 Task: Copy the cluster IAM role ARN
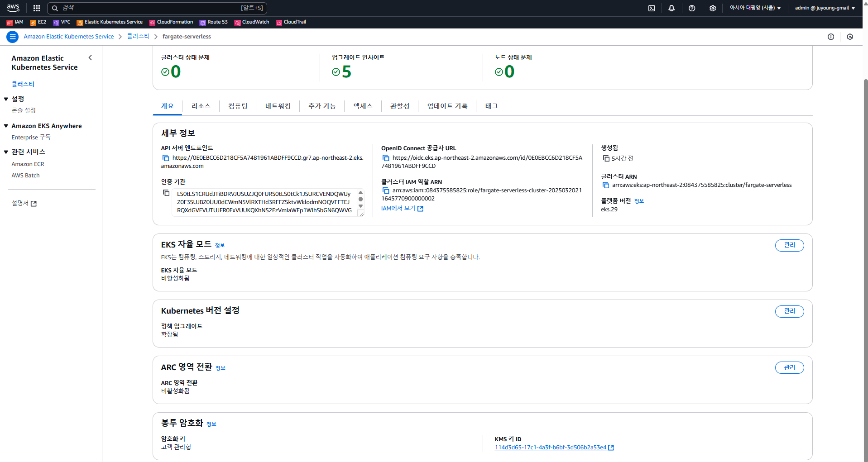point(386,191)
